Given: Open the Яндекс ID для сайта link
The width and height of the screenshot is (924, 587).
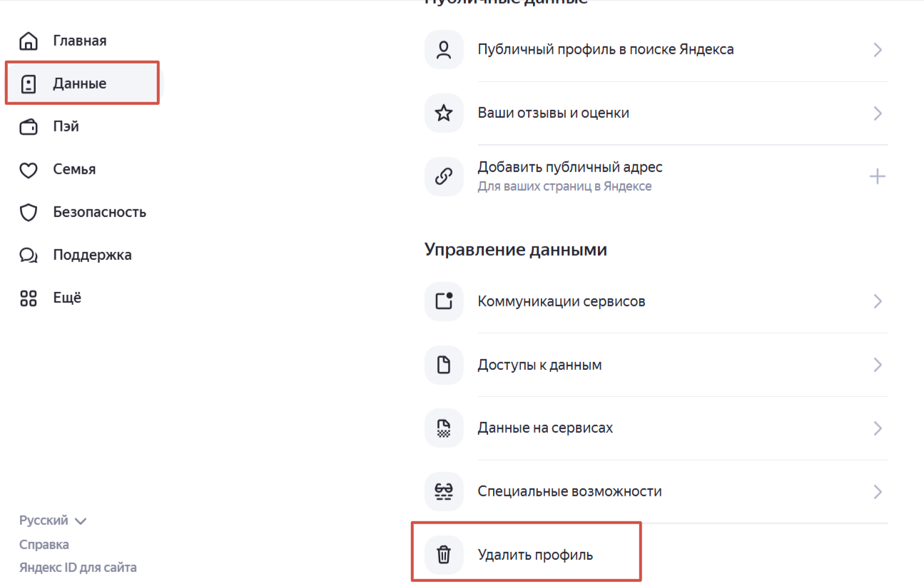Looking at the screenshot, I should pos(78,568).
